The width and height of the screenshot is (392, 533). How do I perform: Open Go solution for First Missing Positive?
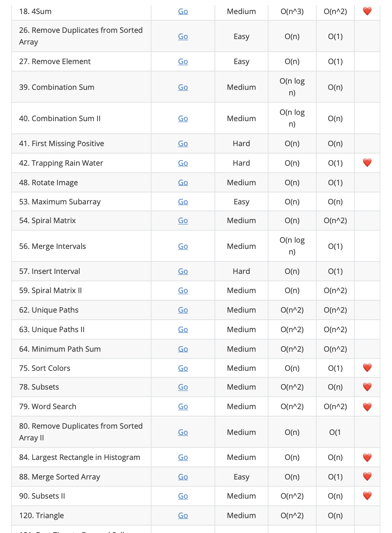(x=183, y=144)
